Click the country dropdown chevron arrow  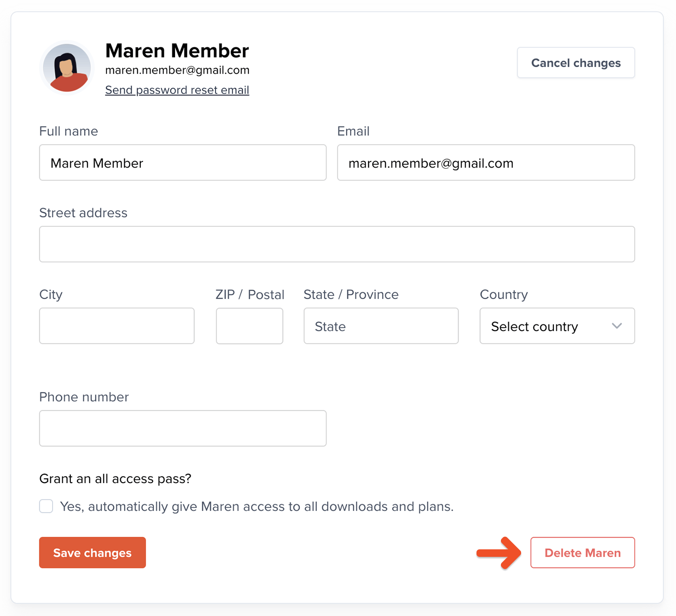click(617, 326)
